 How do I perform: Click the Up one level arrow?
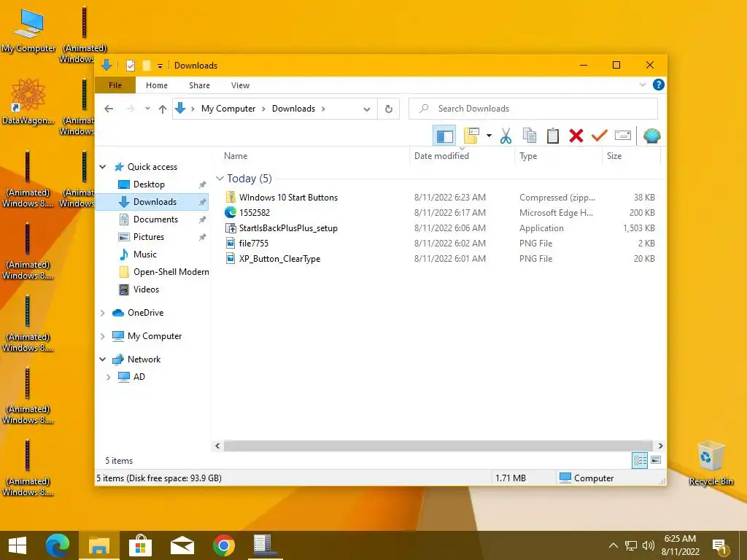(x=163, y=109)
